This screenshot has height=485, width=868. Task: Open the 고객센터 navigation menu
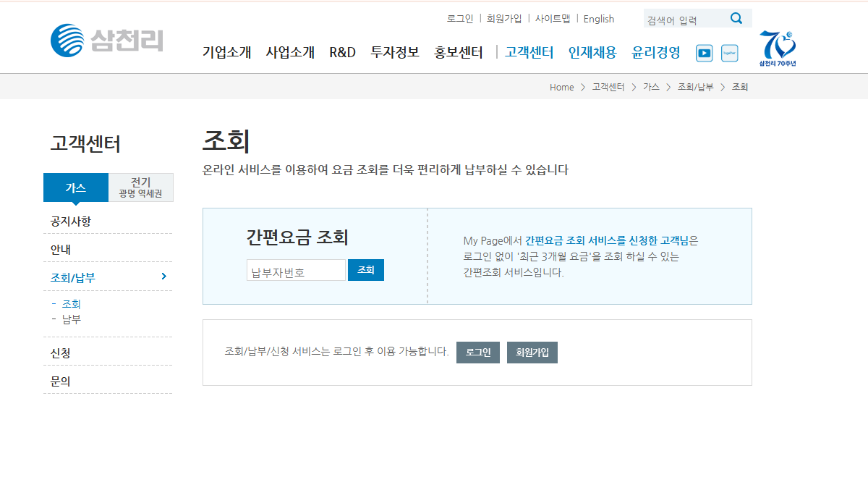click(x=528, y=52)
